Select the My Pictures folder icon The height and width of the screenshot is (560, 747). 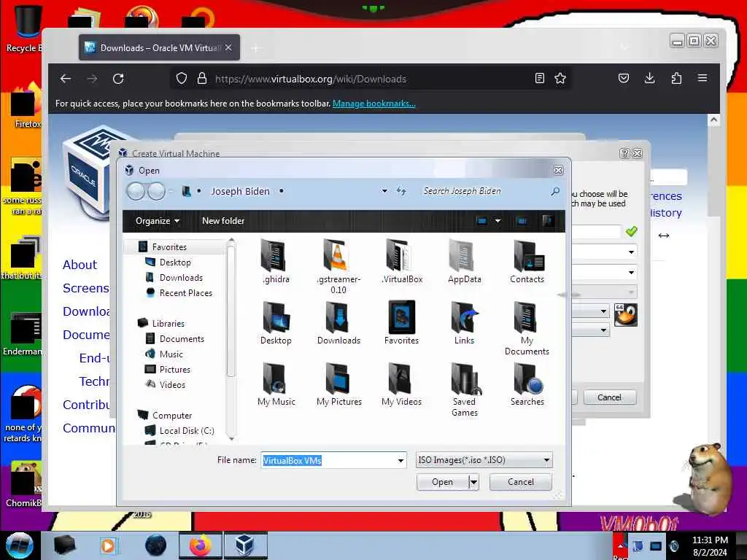click(x=338, y=384)
